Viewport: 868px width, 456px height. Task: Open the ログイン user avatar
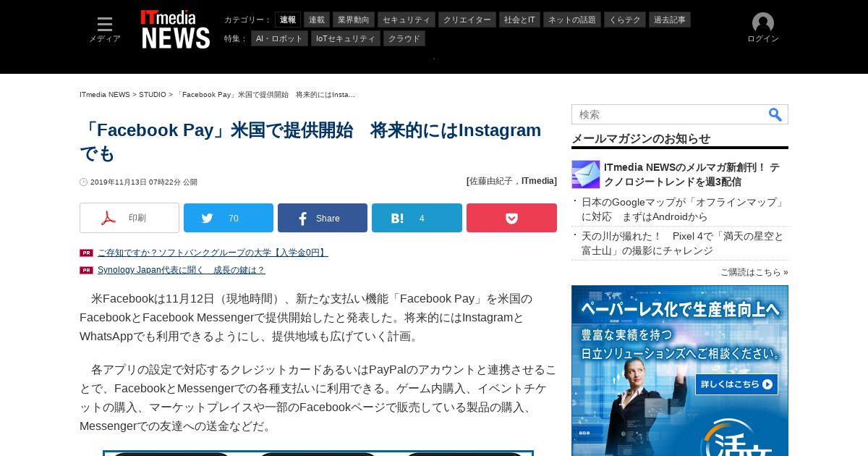[763, 28]
